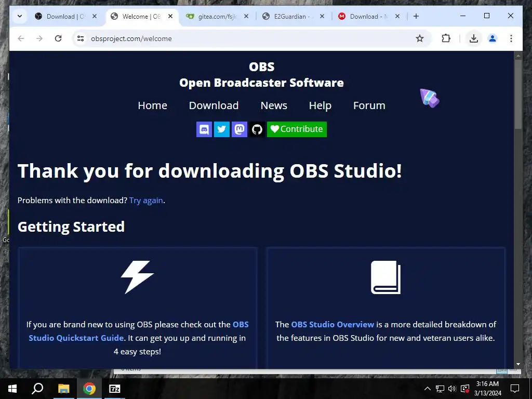Click the address bar URL field
Image resolution: width=532 pixels, height=399 pixels.
point(251,38)
